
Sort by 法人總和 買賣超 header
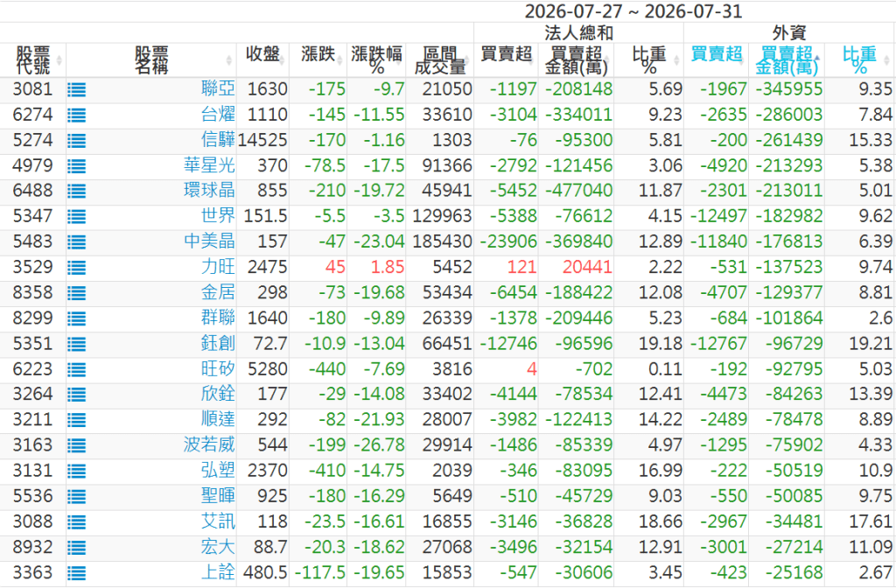(x=507, y=60)
